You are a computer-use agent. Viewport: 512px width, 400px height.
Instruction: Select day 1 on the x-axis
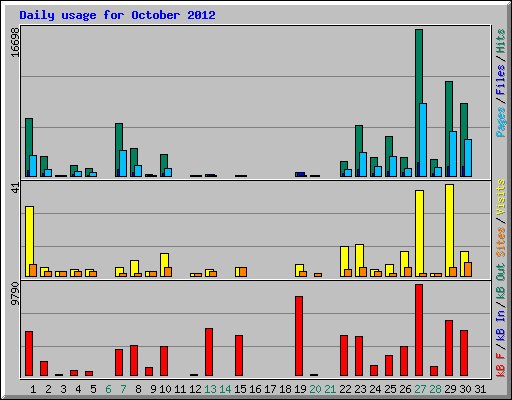point(33,389)
